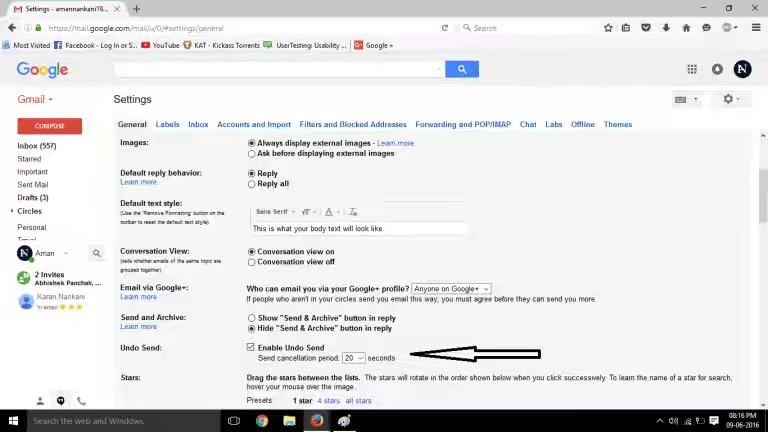The height and width of the screenshot is (432, 768).
Task: Open the 2 Invites chat entry
Action: click(59, 278)
